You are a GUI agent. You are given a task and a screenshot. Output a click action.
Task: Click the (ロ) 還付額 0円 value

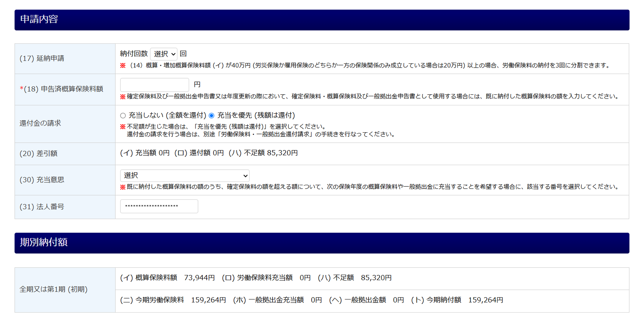click(199, 153)
